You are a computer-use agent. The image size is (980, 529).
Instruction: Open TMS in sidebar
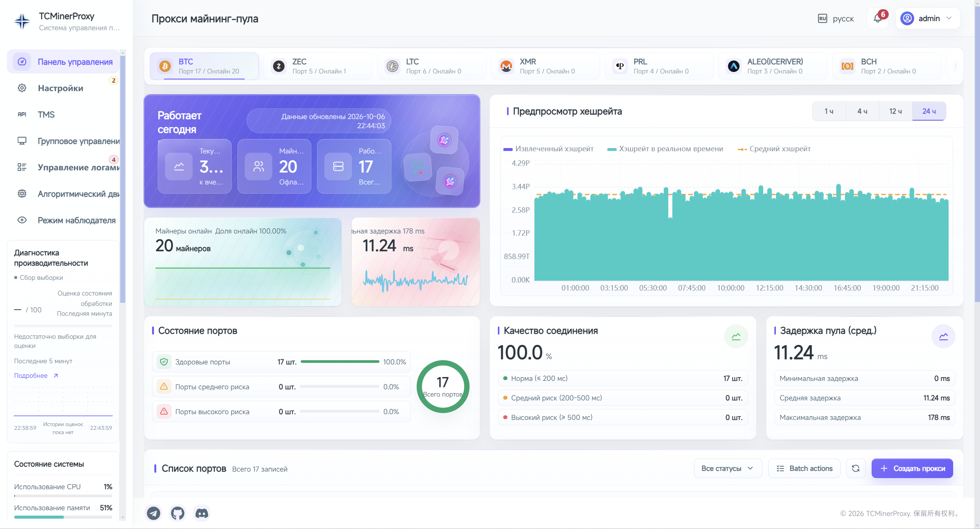tap(63, 114)
